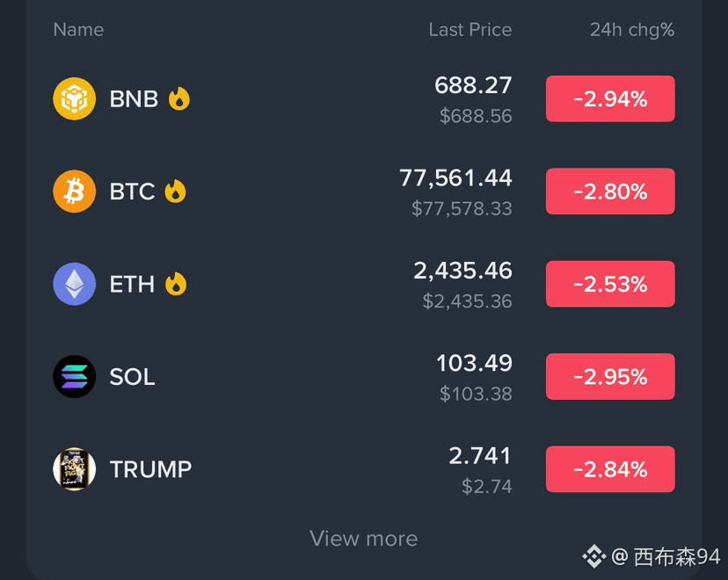Screen dimensions: 728x580
Task: Click the fire icon next to ETH
Action: tap(176, 284)
